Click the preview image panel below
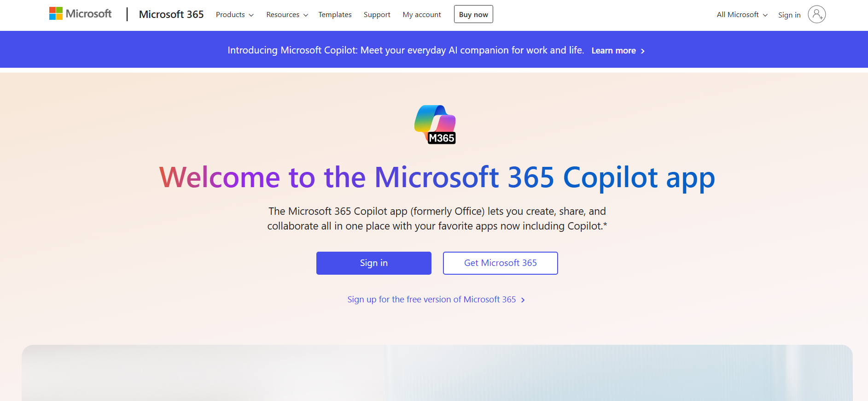 437,372
